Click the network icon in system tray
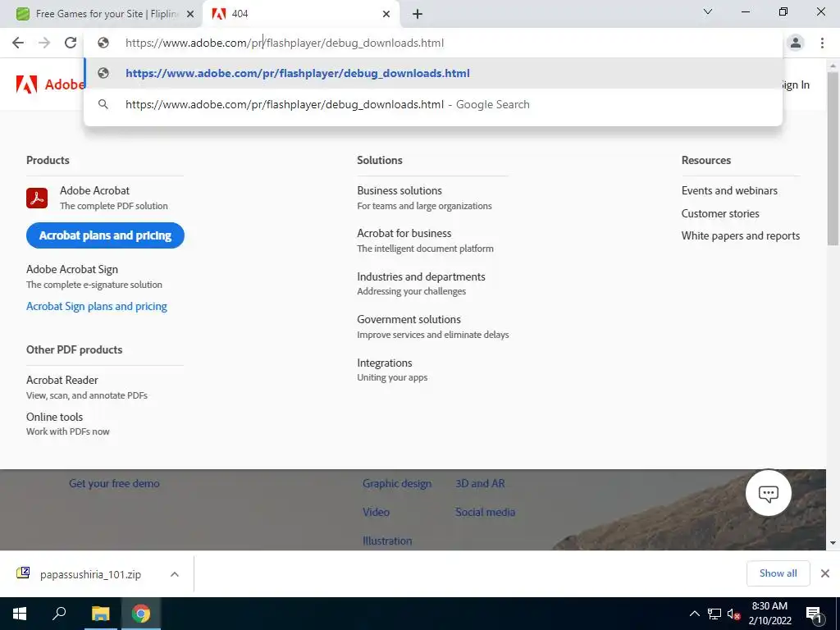Screen dimensions: 840x630 (714, 614)
